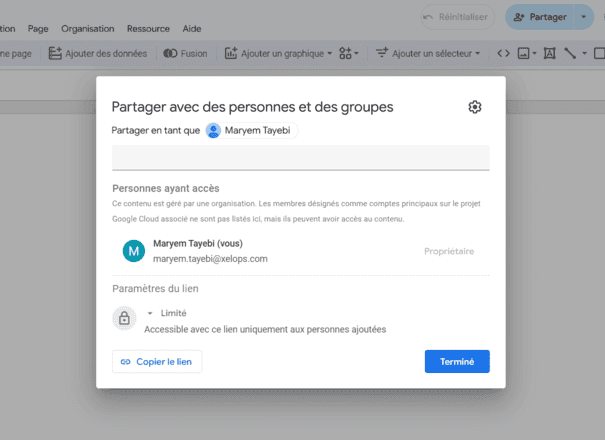This screenshot has width=605, height=440.
Task: Expand the Ajouter un sélecteur dropdown arrow
Action: (478, 53)
